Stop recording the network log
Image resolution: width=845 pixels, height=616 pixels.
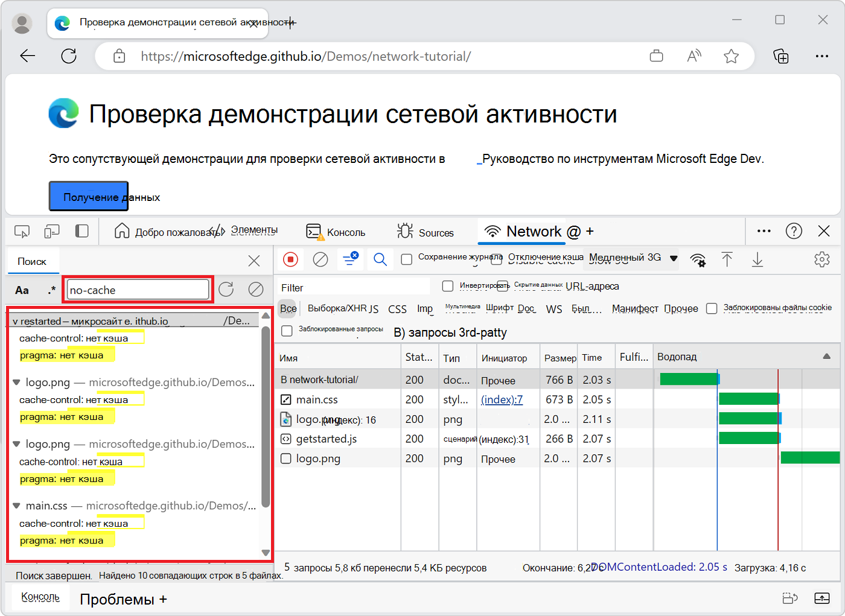[291, 259]
